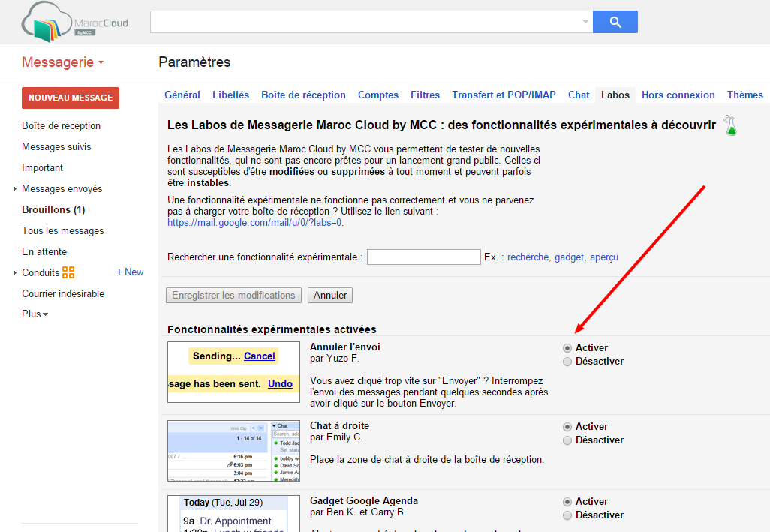This screenshot has height=532, width=770.
Task: Open Messages suivis folder
Action: (56, 147)
